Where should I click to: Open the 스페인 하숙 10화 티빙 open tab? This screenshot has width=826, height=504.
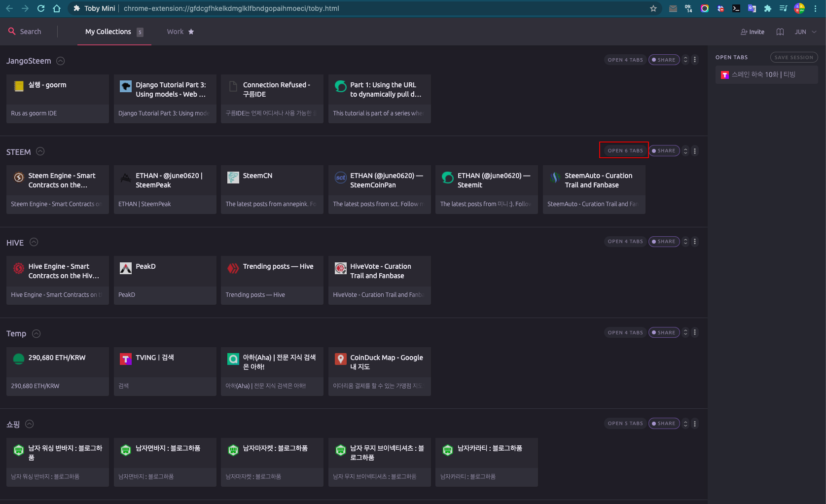coord(767,74)
